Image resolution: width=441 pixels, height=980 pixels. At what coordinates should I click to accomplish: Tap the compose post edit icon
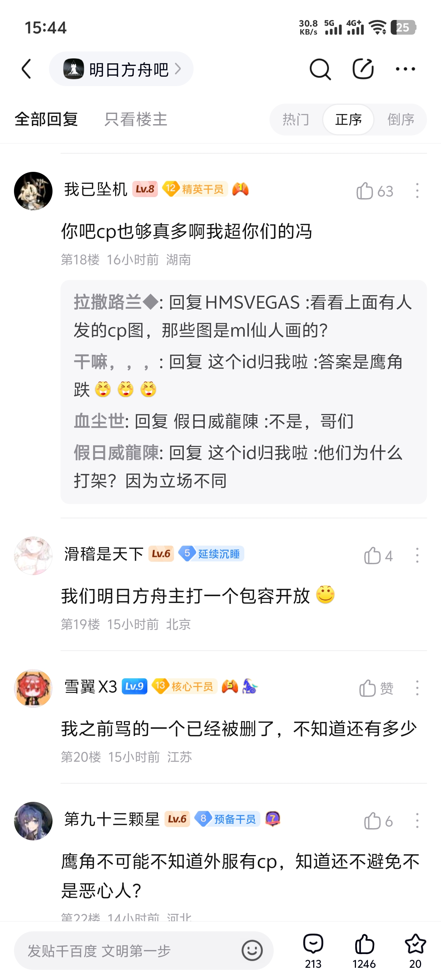coord(363,69)
